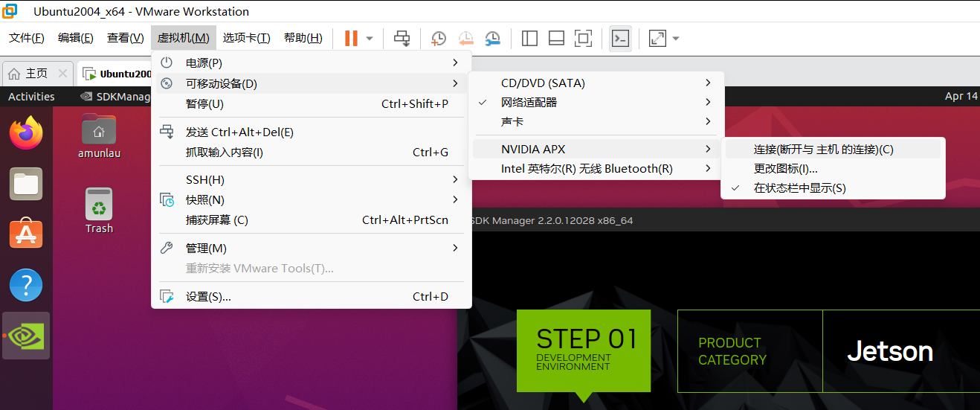Open the 选项卡(T) menu
980x410 pixels.
pos(247,38)
